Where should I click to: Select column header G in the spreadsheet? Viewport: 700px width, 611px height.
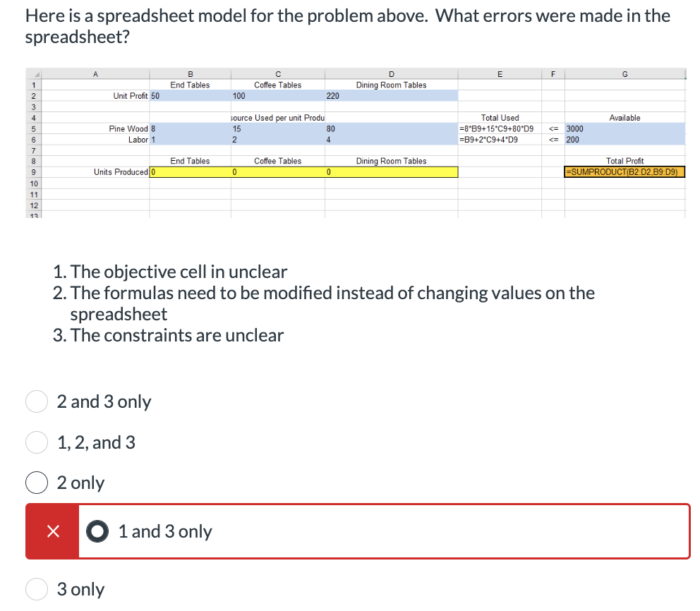624,73
